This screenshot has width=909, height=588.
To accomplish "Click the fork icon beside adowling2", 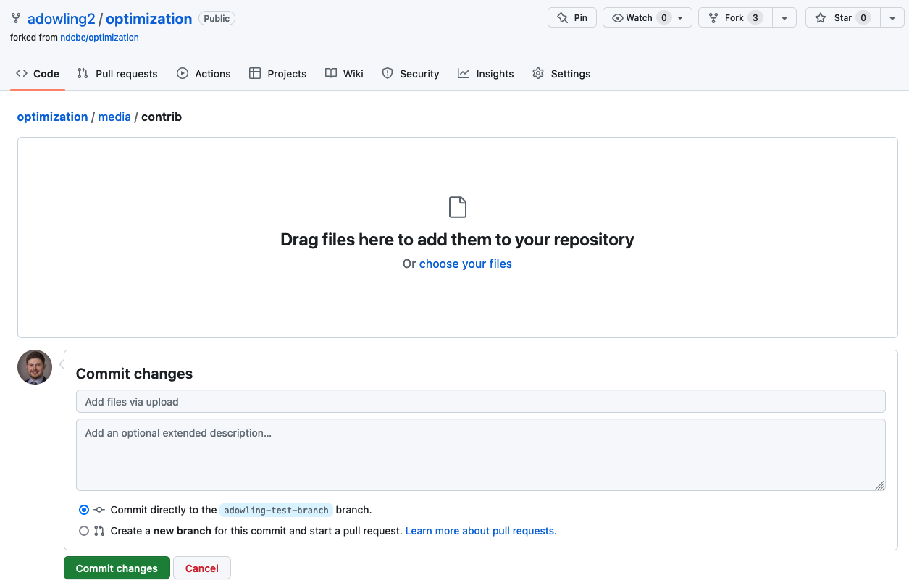I will tap(16, 18).
